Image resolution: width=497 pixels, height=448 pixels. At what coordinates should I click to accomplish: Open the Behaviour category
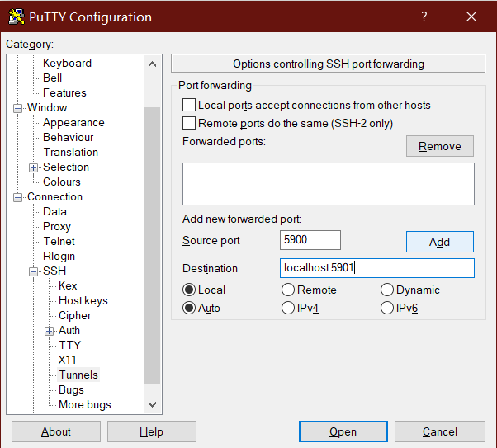pyautogui.click(x=69, y=137)
